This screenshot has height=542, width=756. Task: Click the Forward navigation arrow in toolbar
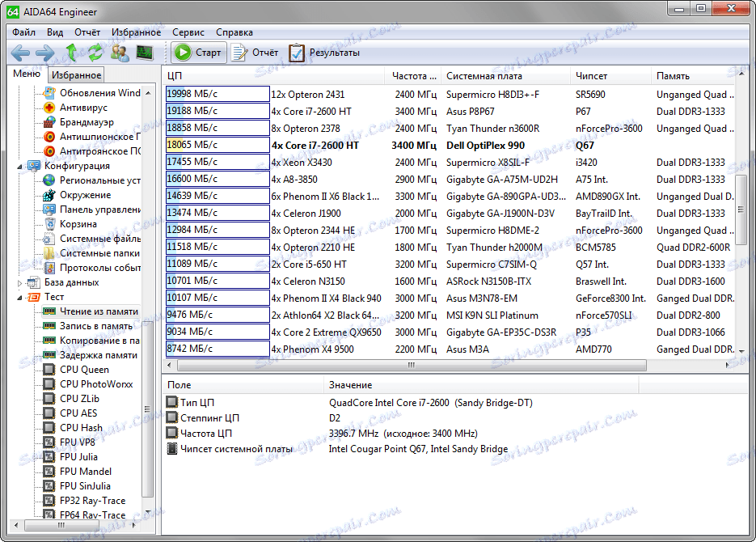[x=44, y=53]
